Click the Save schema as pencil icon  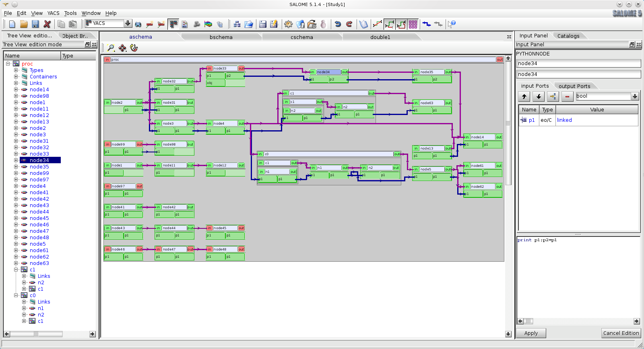click(x=274, y=24)
